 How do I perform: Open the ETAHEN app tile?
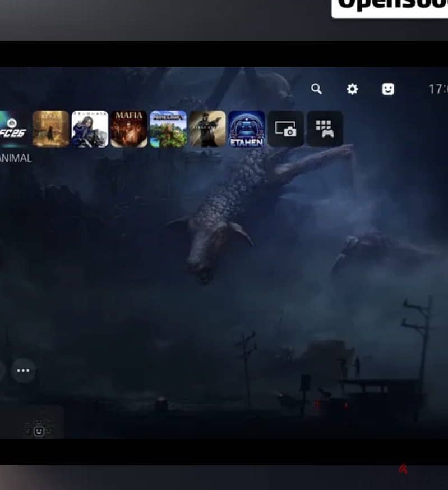tap(247, 129)
